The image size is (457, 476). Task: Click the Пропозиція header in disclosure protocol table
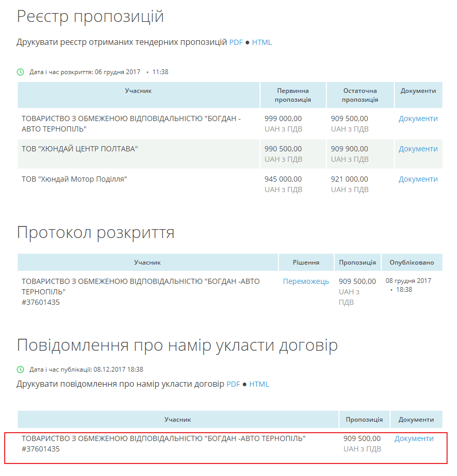coord(357,263)
